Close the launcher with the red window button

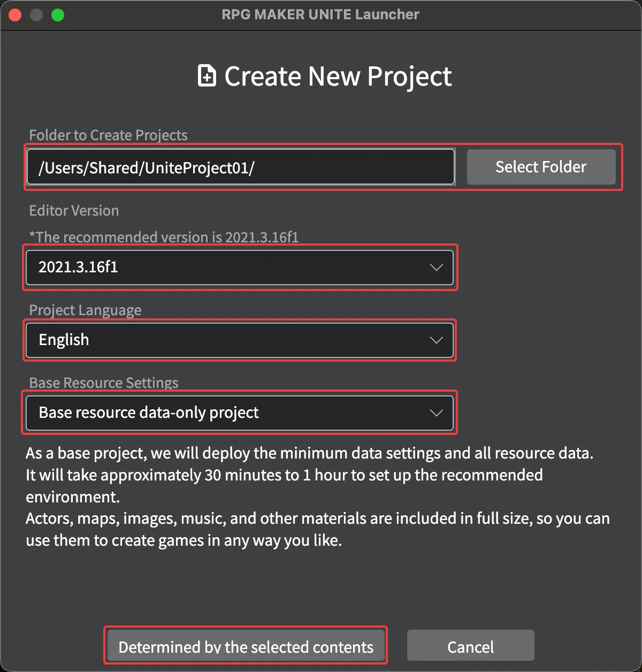click(x=15, y=15)
